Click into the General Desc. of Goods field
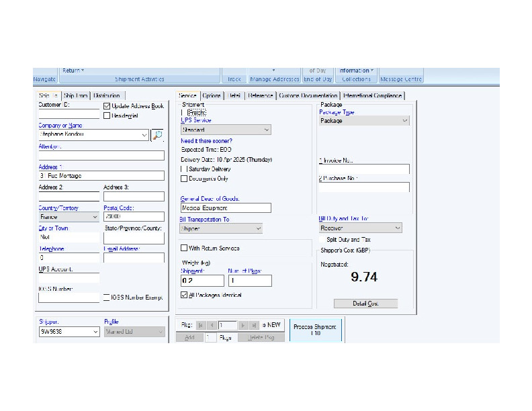 [226, 208]
